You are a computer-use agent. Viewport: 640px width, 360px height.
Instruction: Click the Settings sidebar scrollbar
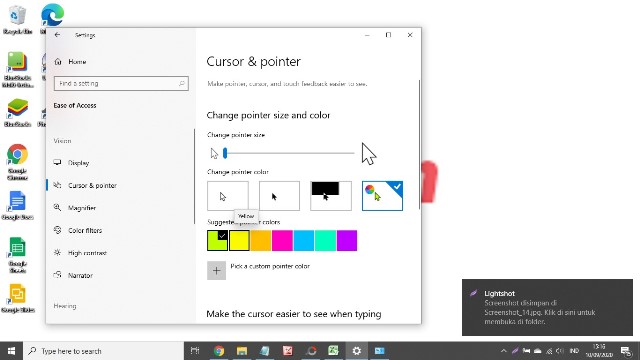194,176
